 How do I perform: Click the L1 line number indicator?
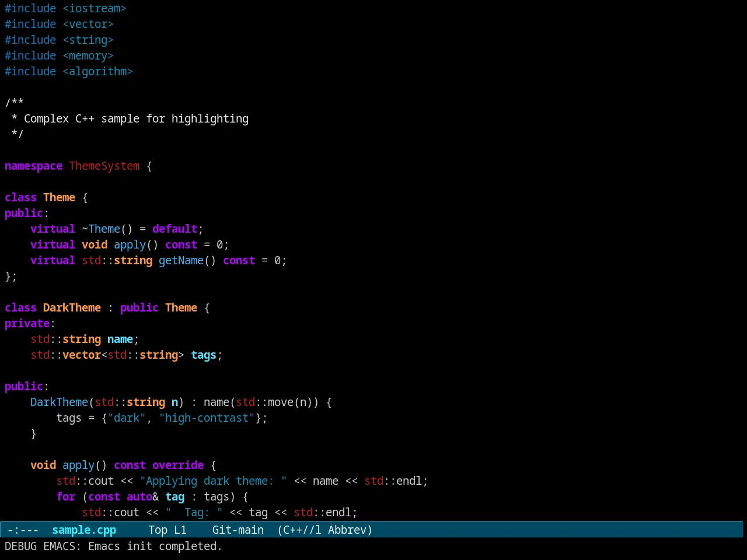180,530
